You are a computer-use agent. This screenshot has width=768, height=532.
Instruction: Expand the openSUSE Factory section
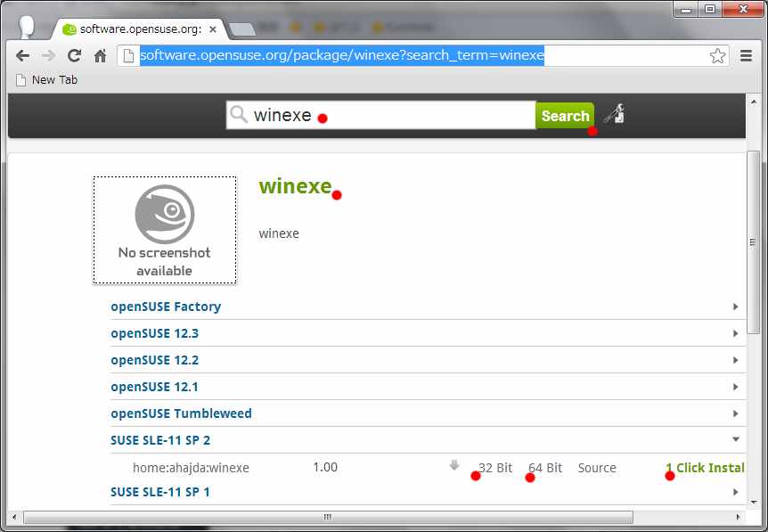428,307
